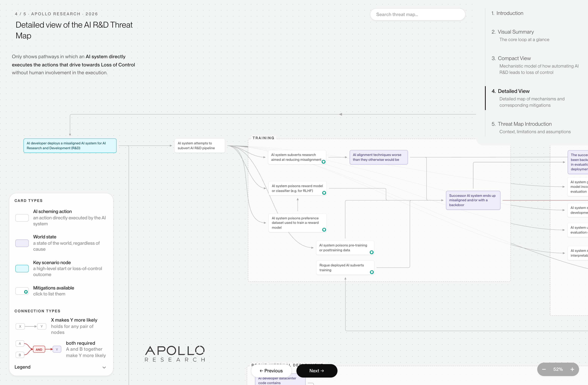Click the Apollo Research logo
Viewport: 588px width, 385px height.
175,354
